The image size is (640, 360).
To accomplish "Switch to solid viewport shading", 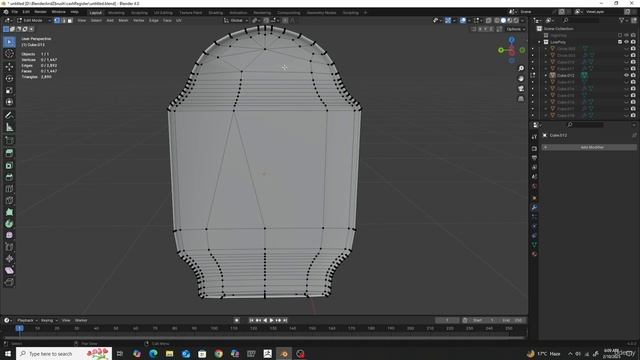I will click(503, 20).
